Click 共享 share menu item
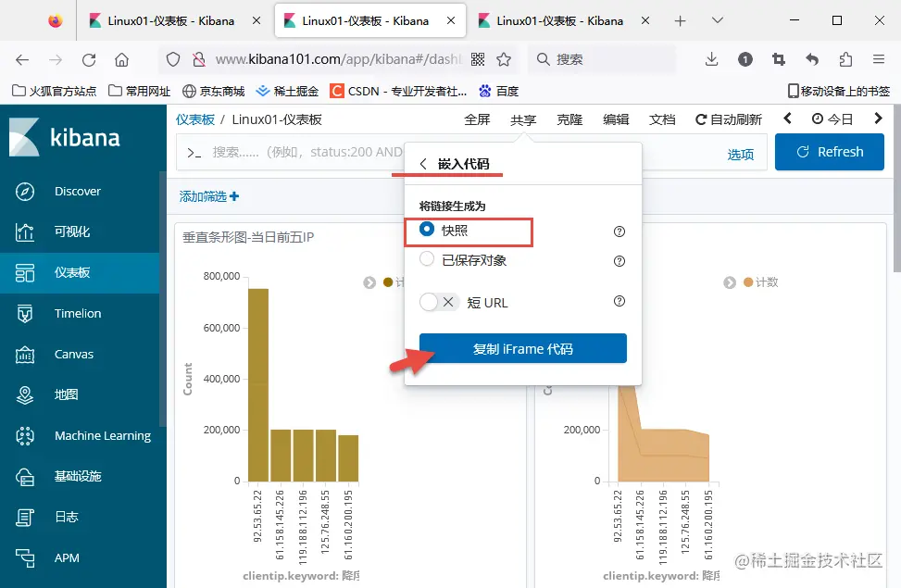901x588 pixels. tap(523, 119)
